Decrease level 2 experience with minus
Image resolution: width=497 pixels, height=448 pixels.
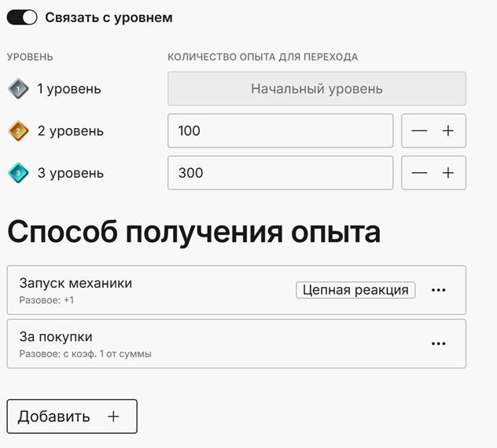[x=419, y=130]
